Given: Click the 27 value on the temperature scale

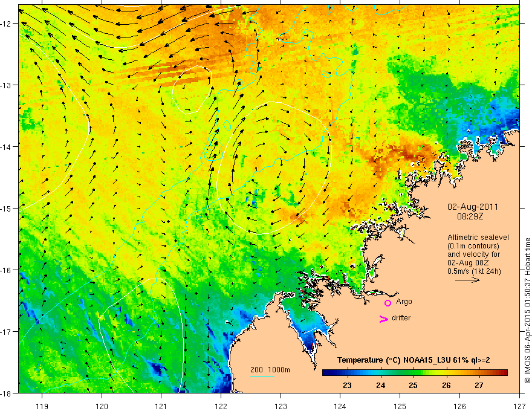Looking at the screenshot, I should point(479,385).
